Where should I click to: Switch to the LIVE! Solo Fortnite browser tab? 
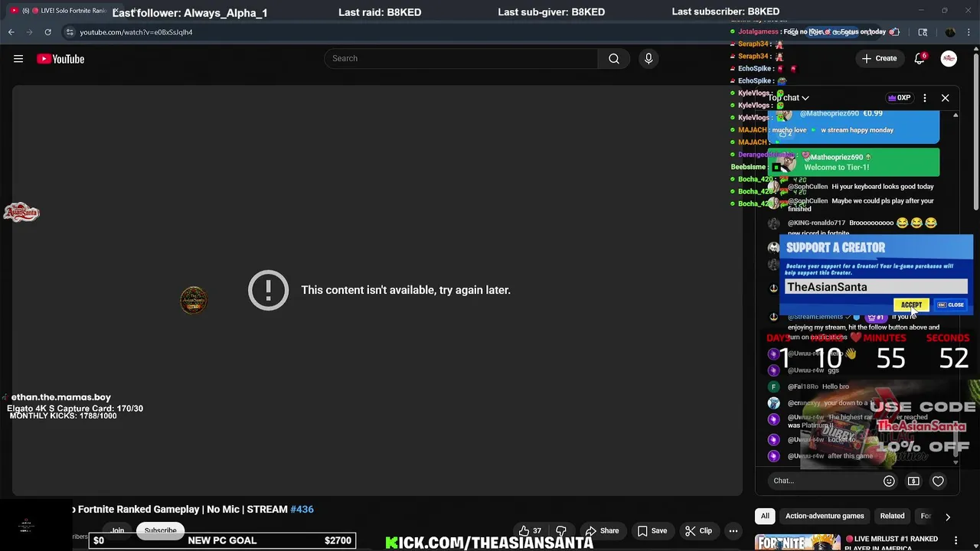tap(65, 11)
